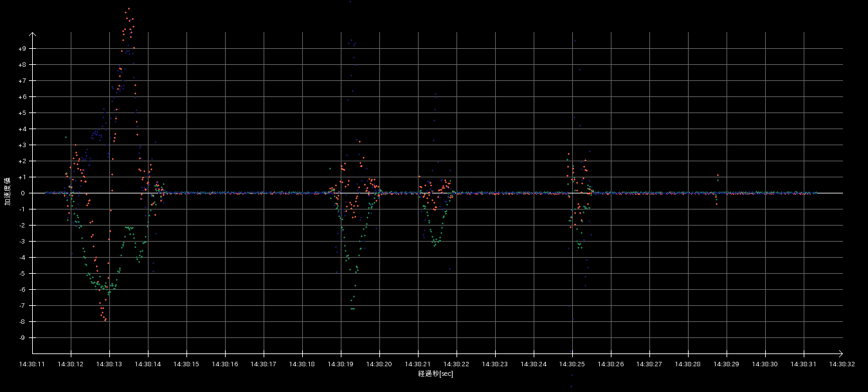Click the 14:38:29 time tick label
Screen dimensions: 868x392
[x=727, y=364]
